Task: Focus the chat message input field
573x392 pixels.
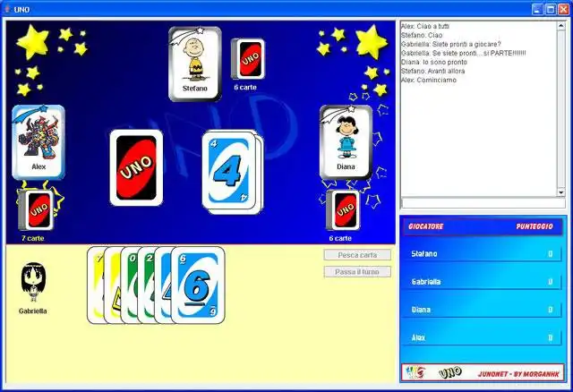Action: pos(483,203)
